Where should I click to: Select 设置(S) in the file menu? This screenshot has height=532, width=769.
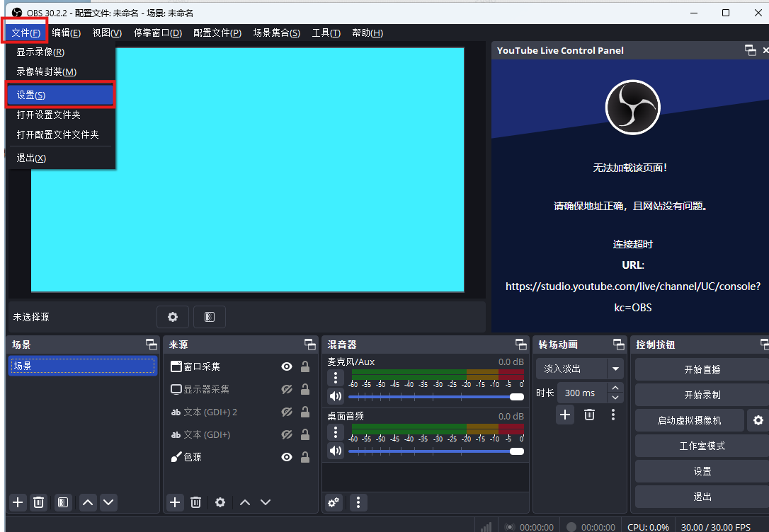tap(59, 96)
